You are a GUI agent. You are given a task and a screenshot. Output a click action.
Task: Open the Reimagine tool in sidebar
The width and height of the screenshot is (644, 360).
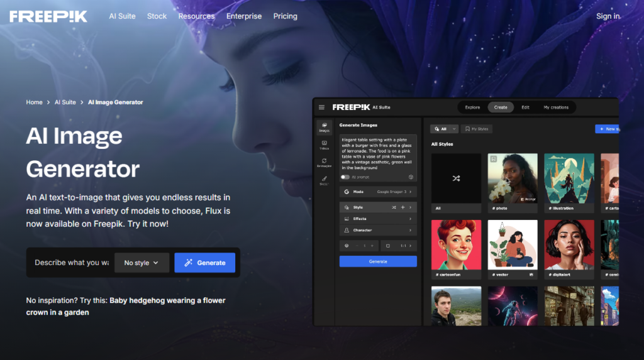click(324, 163)
